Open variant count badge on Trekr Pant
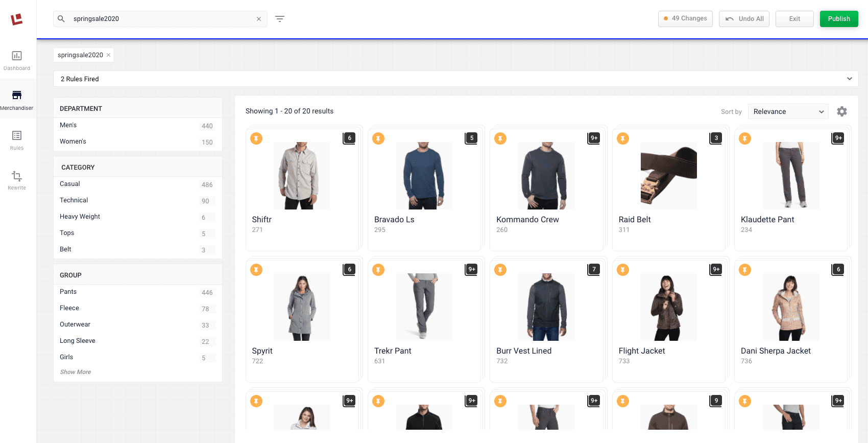The height and width of the screenshot is (443, 868). [x=472, y=269]
